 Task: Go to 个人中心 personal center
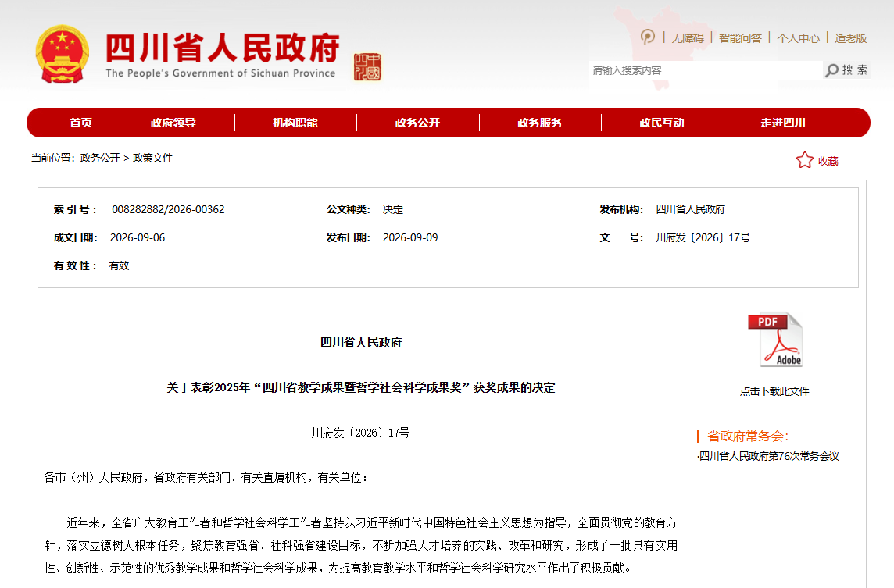[798, 38]
